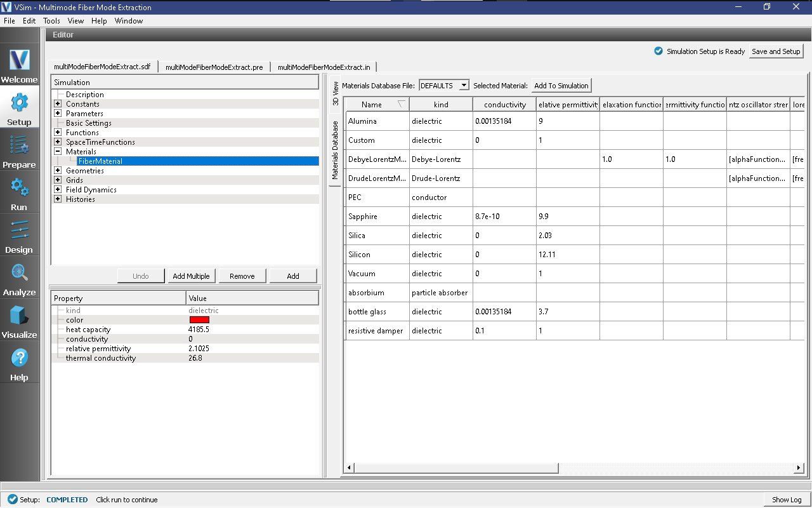The image size is (812, 508).
Task: Click the thermal conductivity value 26.8
Action: [x=194, y=358]
